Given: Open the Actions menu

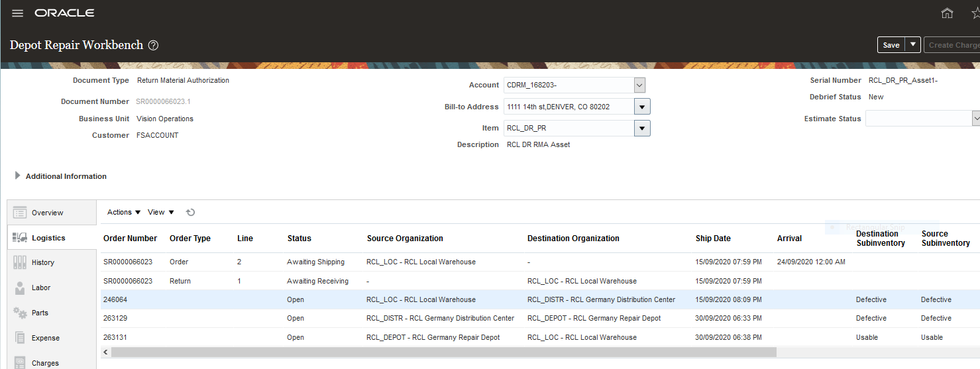Looking at the screenshot, I should click(x=124, y=212).
